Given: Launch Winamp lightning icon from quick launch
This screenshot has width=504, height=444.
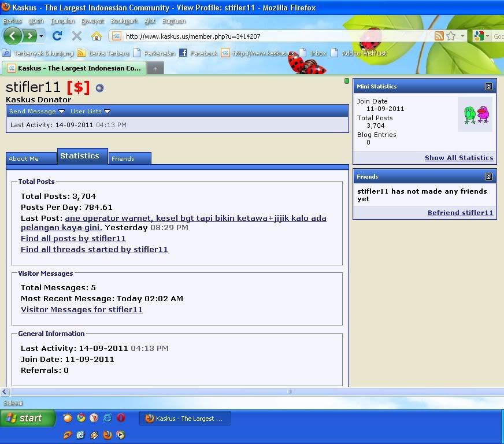Looking at the screenshot, I should (94, 435).
